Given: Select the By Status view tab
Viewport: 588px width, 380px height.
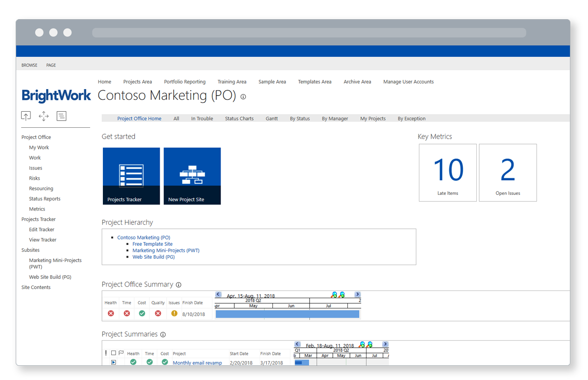Looking at the screenshot, I should 300,119.
